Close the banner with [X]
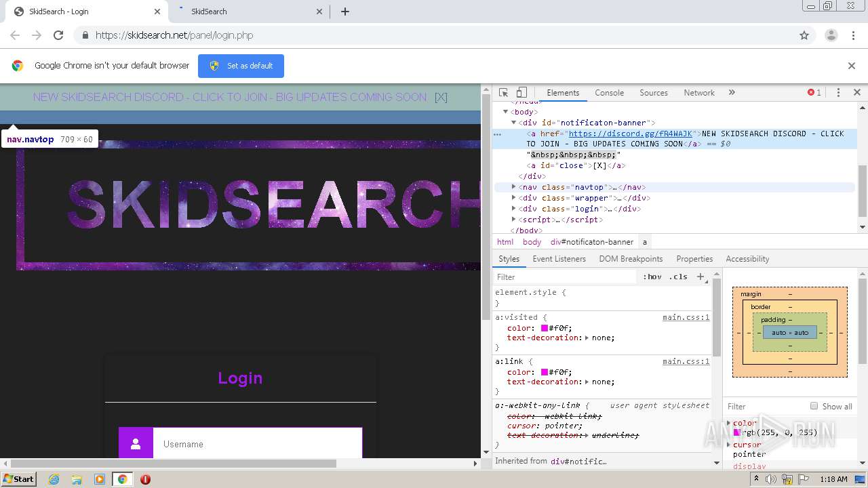This screenshot has height=488, width=868. (441, 97)
